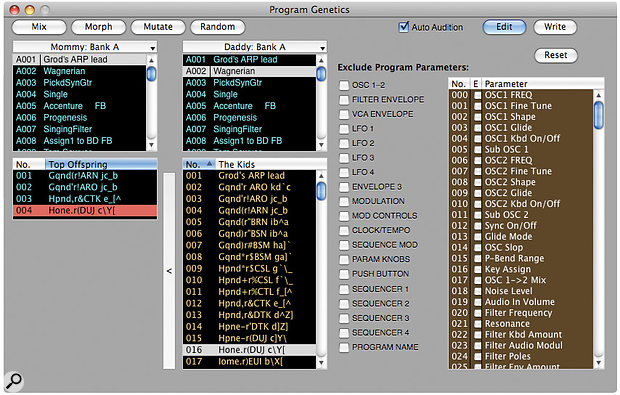The height and width of the screenshot is (395, 620).
Task: Click the < move-to-offspring arrow button
Action: pyautogui.click(x=169, y=271)
